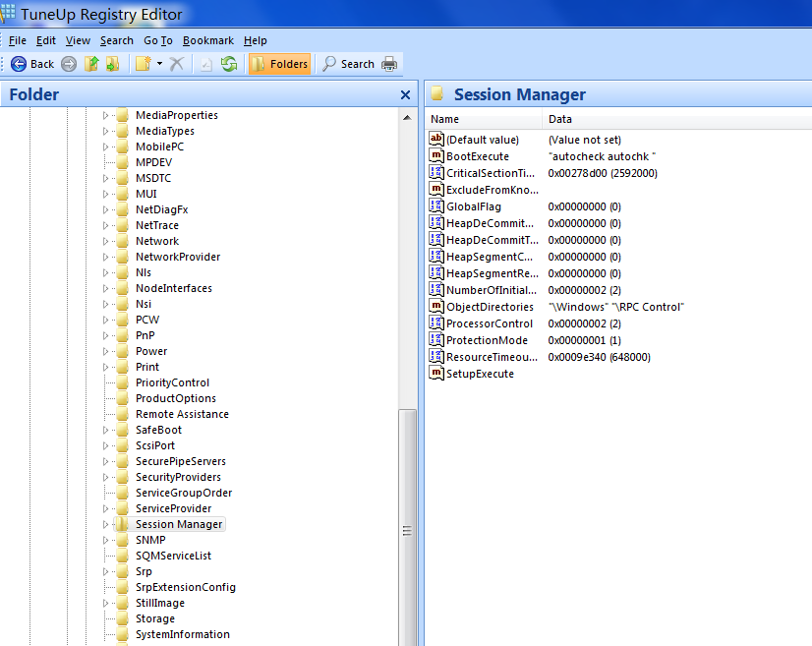The image size is (812, 646).
Task: Click the Print icon
Action: 389,64
